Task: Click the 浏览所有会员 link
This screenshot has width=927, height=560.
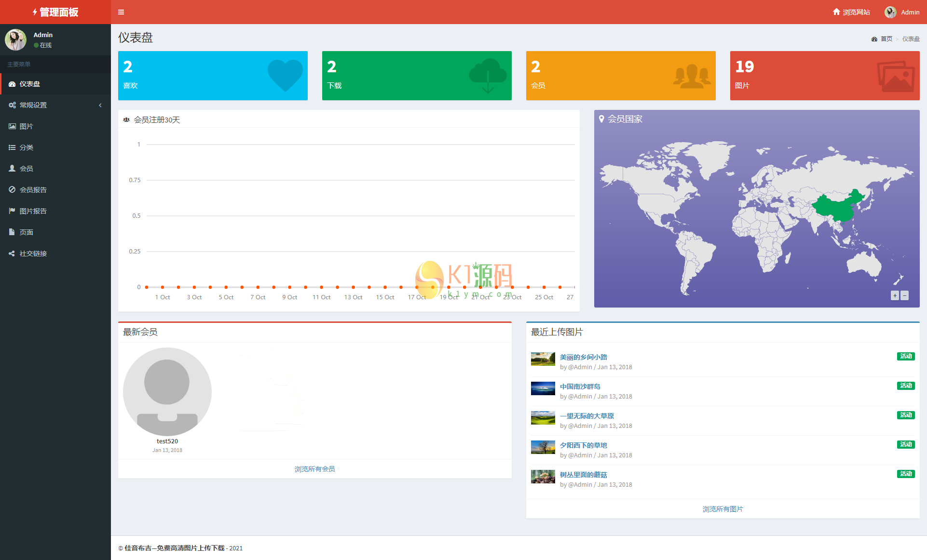Action: 314,469
